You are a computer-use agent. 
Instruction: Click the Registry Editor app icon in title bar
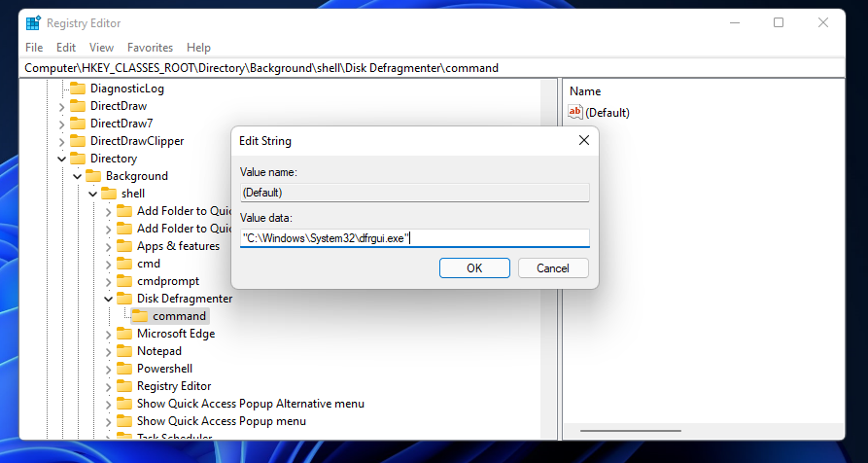[33, 22]
